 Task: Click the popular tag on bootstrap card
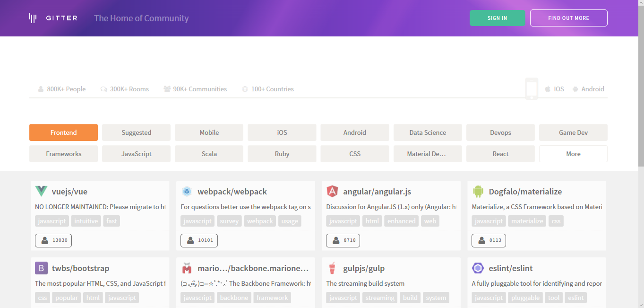coord(66,298)
